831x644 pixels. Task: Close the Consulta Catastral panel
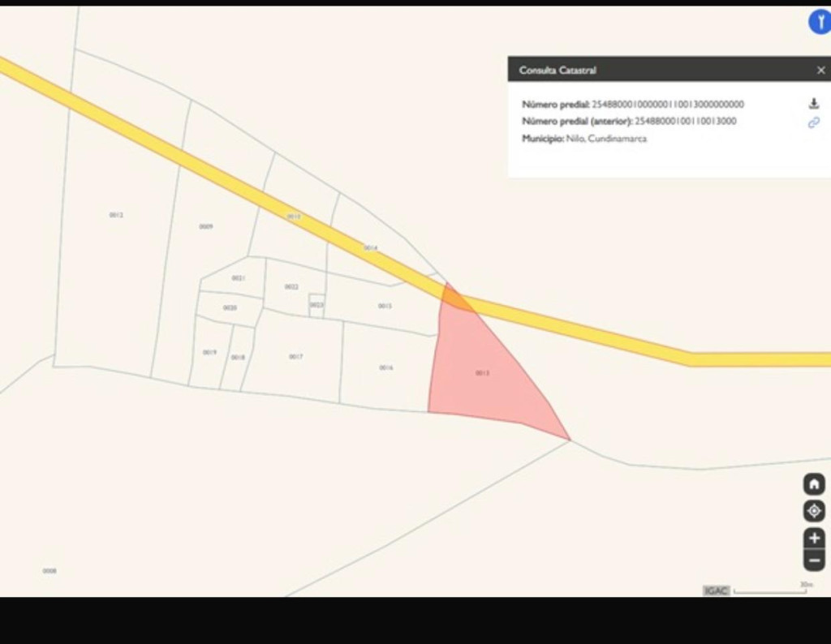(x=820, y=71)
